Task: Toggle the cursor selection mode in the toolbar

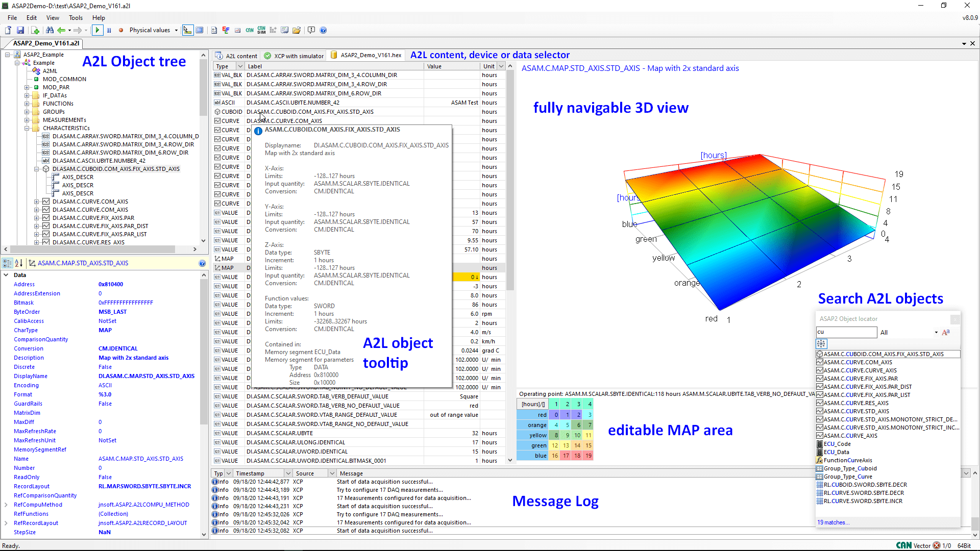Action: (187, 30)
